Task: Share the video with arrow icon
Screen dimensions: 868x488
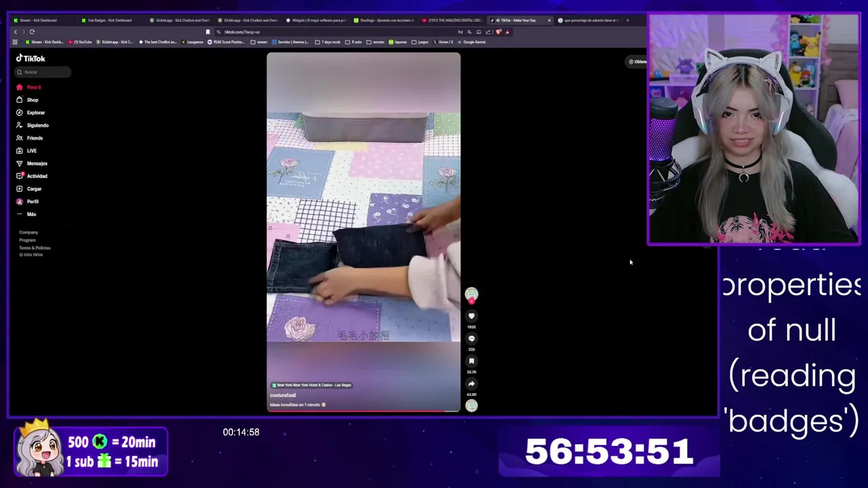Action: (471, 384)
